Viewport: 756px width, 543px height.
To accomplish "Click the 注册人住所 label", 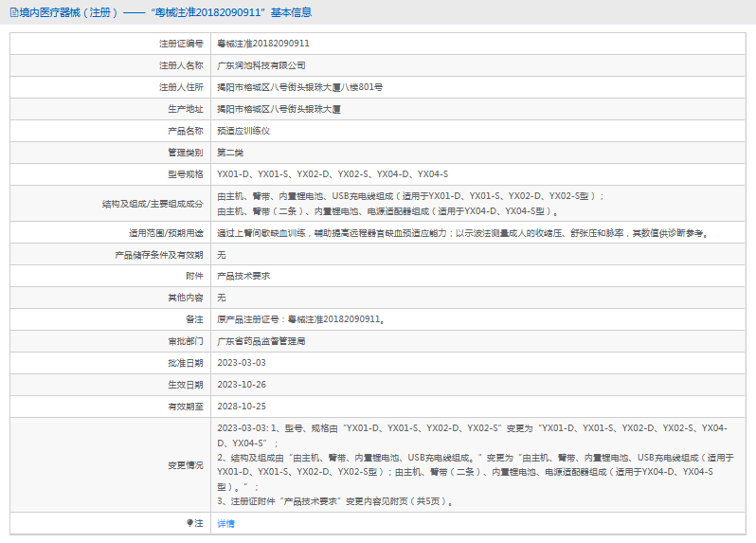I will [x=181, y=87].
